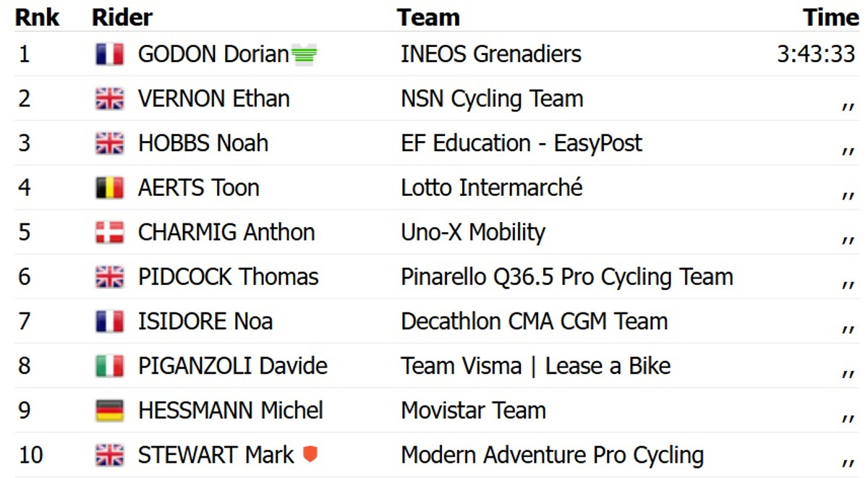Sort results by the Rnk column header
This screenshot has width=868, height=478.
37,17
